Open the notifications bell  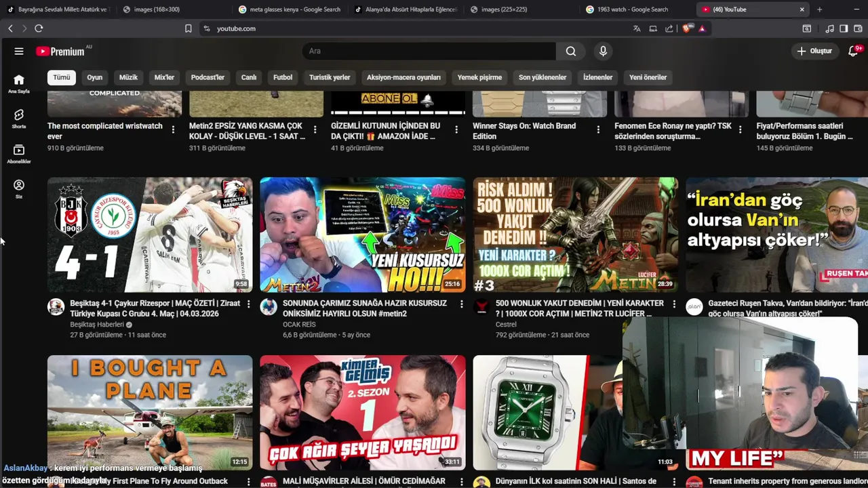pos(853,52)
